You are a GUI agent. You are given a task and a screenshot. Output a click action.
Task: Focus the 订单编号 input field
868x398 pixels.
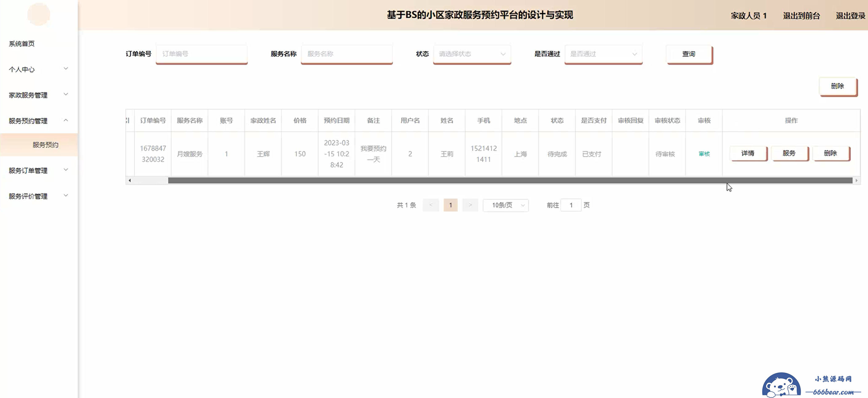[201, 54]
